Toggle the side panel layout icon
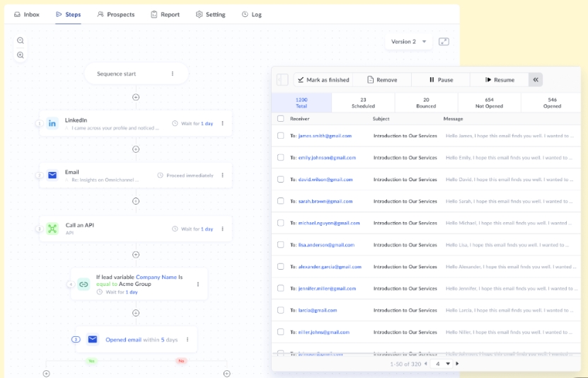 (282, 79)
